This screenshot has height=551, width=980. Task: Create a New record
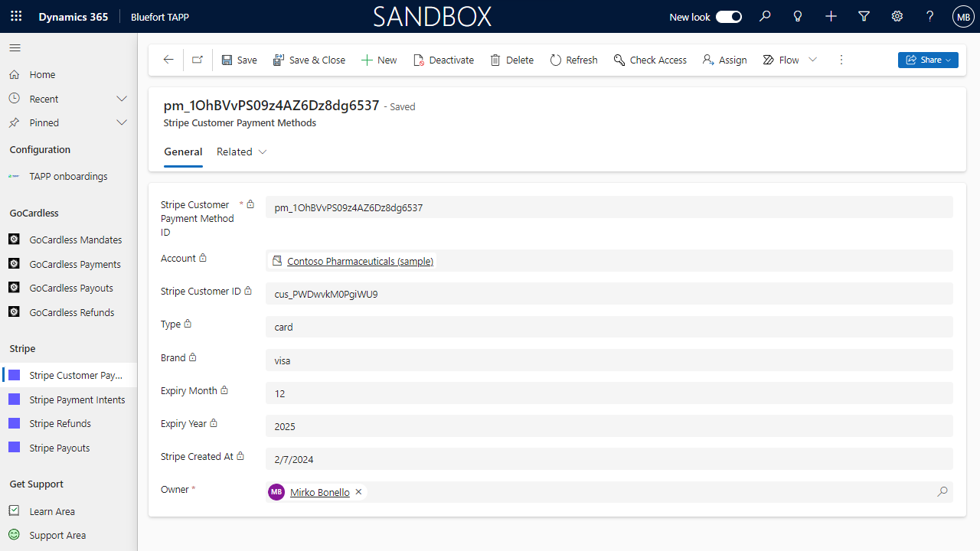[379, 60]
